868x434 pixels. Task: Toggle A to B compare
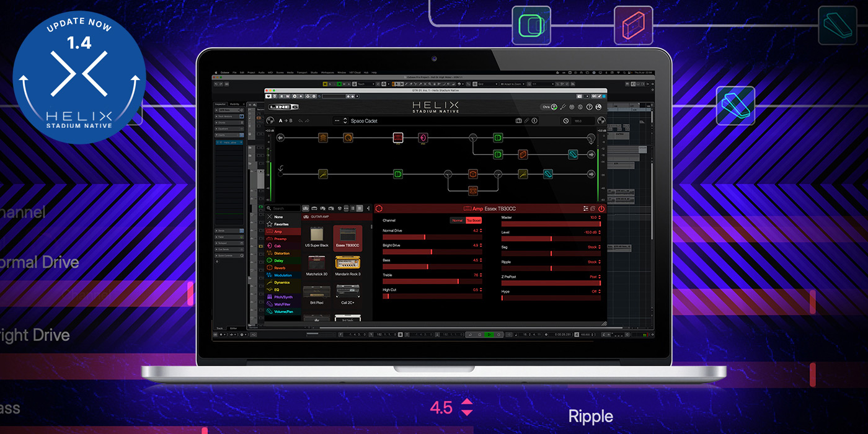pyautogui.click(x=286, y=121)
